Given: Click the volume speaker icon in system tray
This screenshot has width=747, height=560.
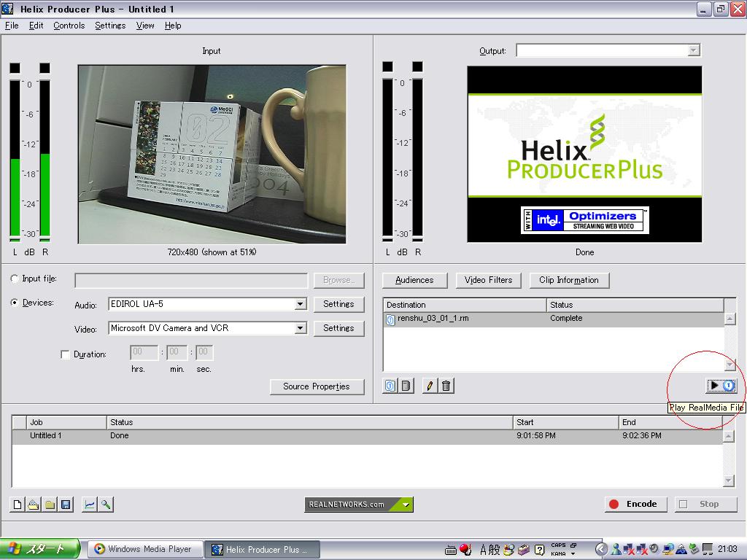Looking at the screenshot, I should point(656,550).
